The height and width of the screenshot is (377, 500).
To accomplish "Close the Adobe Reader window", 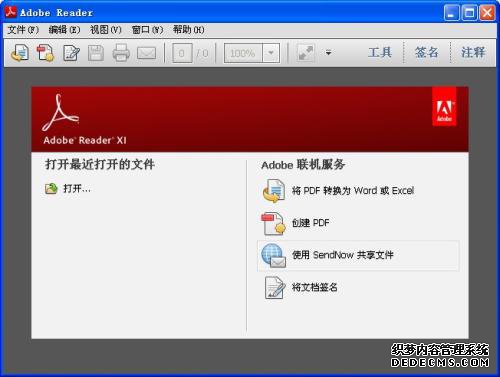I will coord(487,13).
